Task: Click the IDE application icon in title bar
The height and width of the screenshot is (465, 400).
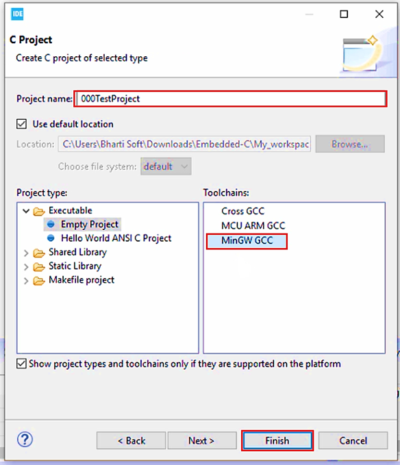Action: tap(17, 14)
